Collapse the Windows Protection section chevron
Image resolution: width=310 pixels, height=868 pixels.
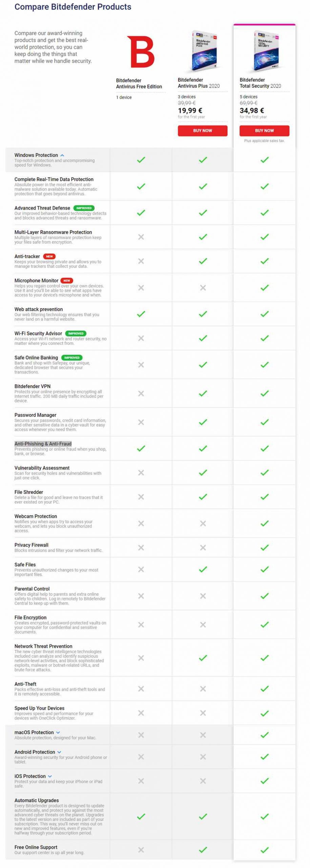(62, 155)
